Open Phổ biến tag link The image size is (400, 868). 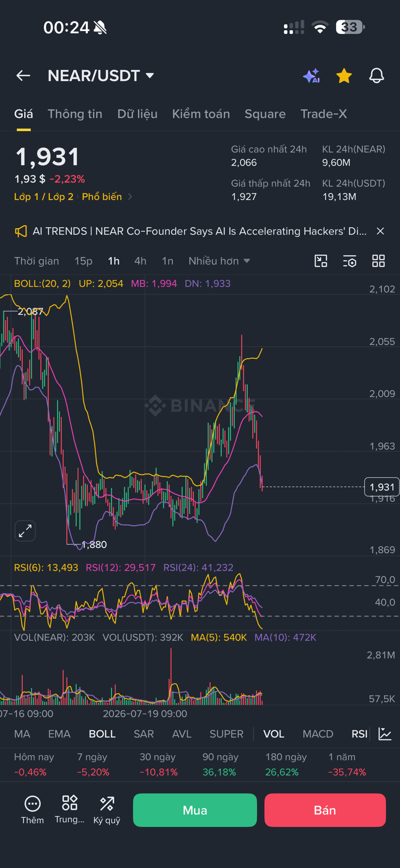(x=102, y=197)
